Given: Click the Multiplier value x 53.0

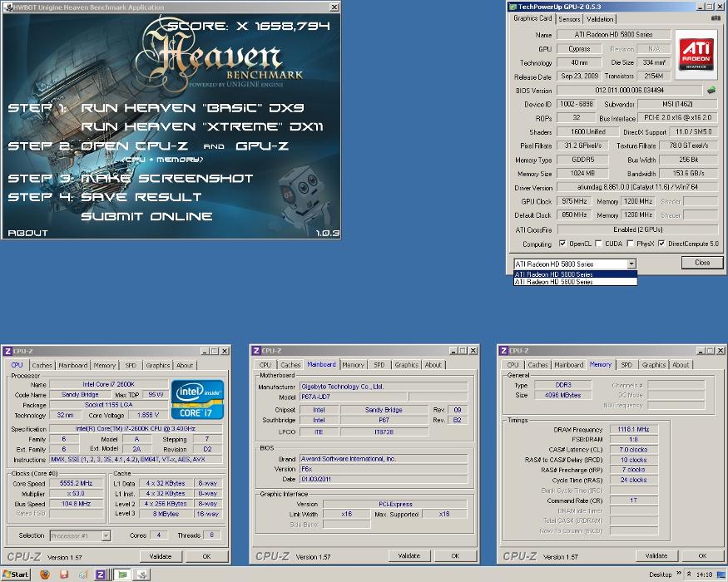Looking at the screenshot, I should 77,493.
